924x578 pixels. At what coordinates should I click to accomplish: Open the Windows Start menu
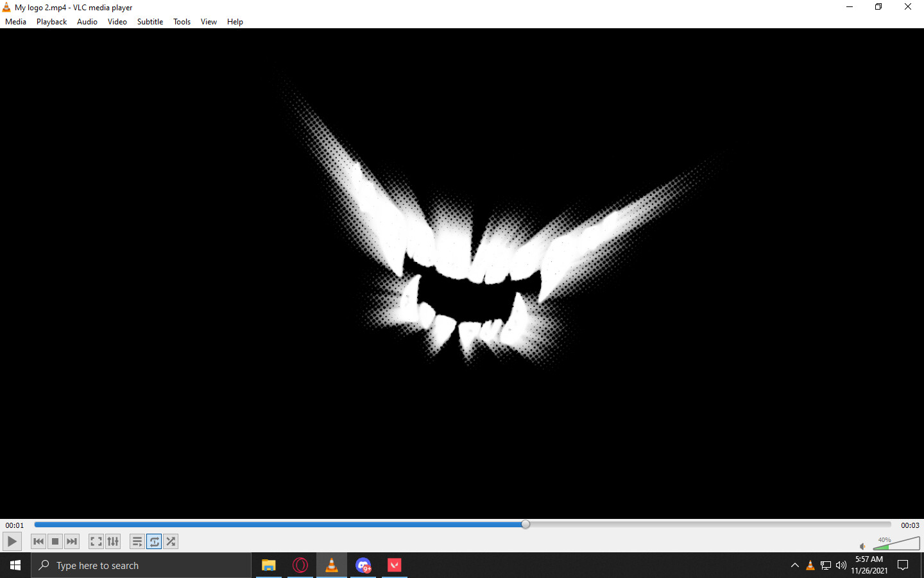[15, 565]
